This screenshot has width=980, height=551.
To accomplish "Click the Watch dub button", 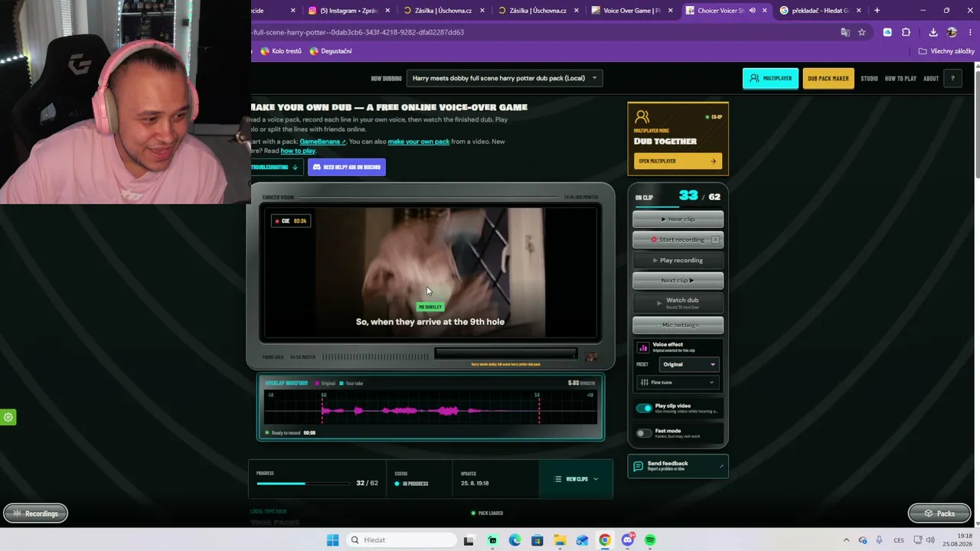I will (678, 302).
